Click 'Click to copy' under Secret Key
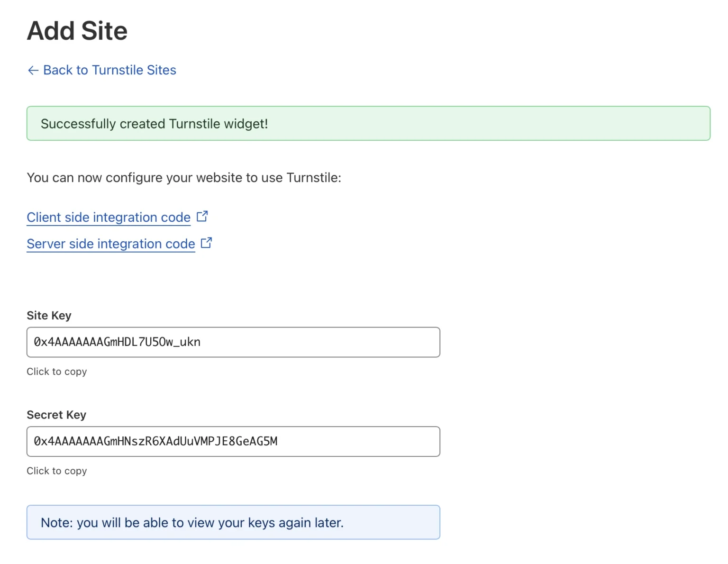This screenshot has height=564, width=728. (x=57, y=471)
